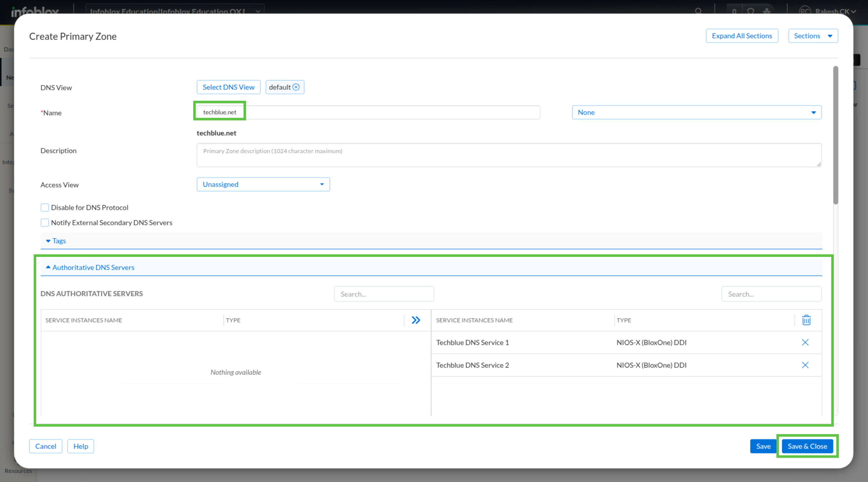Click the Save & Close button
The width and height of the screenshot is (868, 482).
[x=807, y=446]
